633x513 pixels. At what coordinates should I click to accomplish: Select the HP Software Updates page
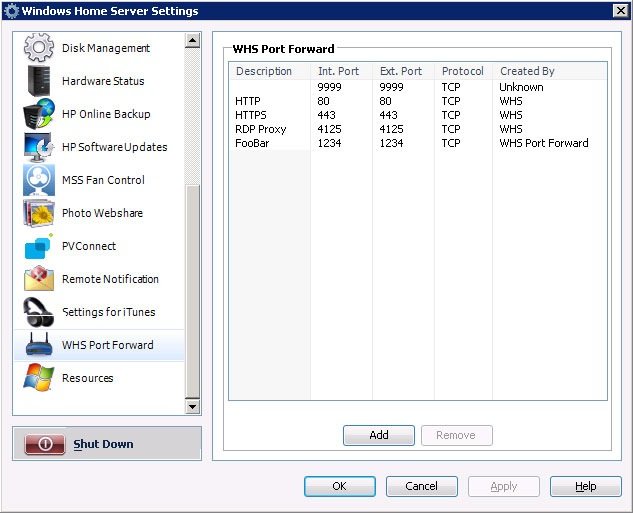click(x=115, y=147)
